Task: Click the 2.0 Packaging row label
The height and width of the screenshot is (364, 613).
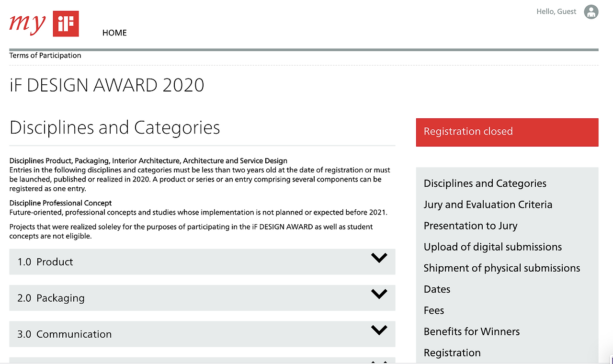Action: click(51, 298)
